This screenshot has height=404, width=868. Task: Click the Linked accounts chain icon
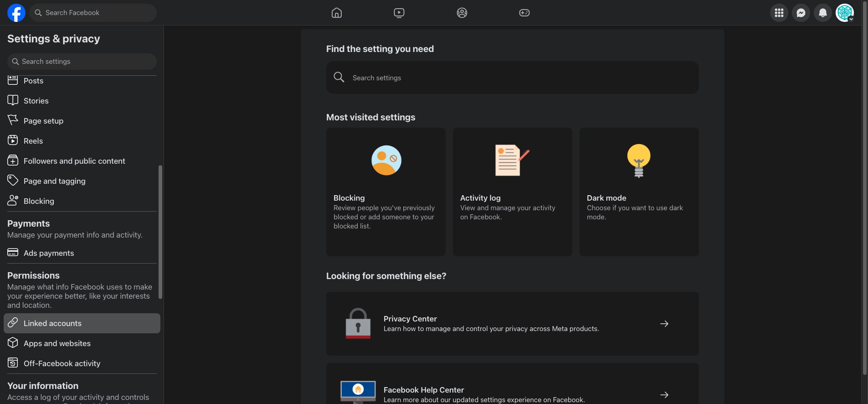[x=13, y=323]
